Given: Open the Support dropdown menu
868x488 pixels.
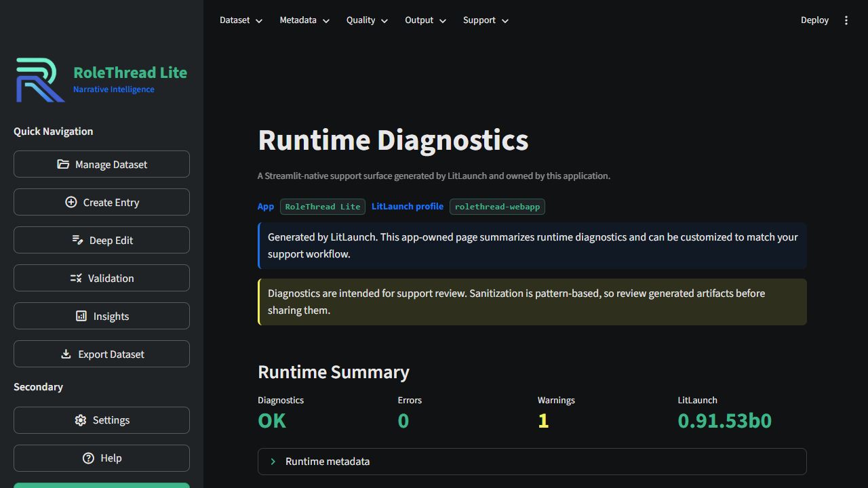Looking at the screenshot, I should pyautogui.click(x=486, y=20).
